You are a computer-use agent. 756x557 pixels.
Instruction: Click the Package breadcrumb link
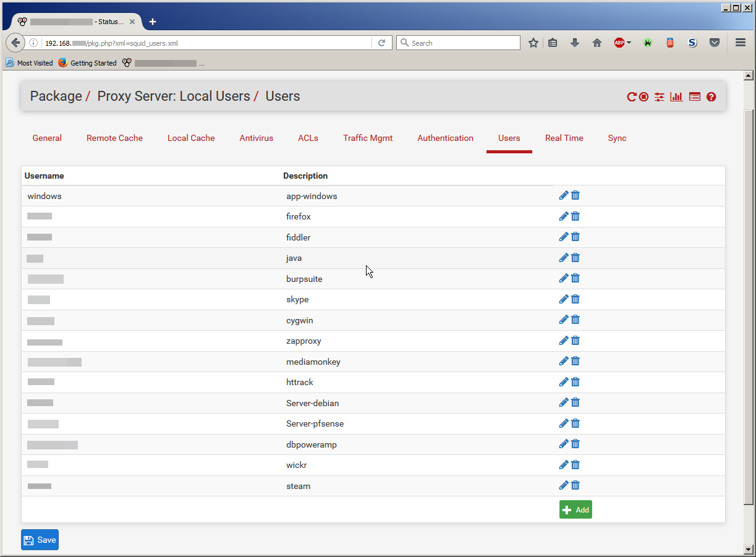(x=56, y=96)
